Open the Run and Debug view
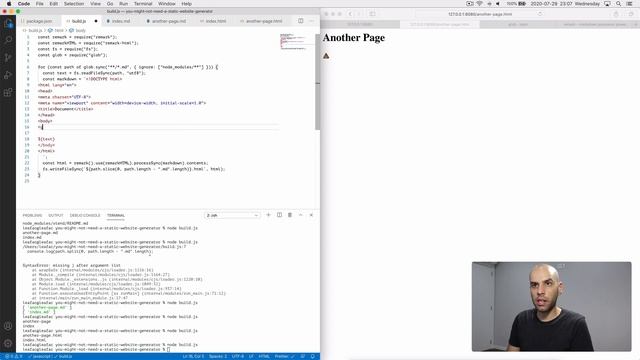The width and height of the screenshot is (640, 360). pyautogui.click(x=8, y=75)
